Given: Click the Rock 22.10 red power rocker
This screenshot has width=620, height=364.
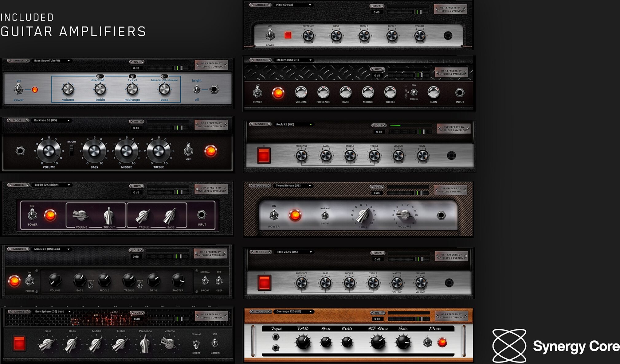Looking at the screenshot, I should [264, 283].
